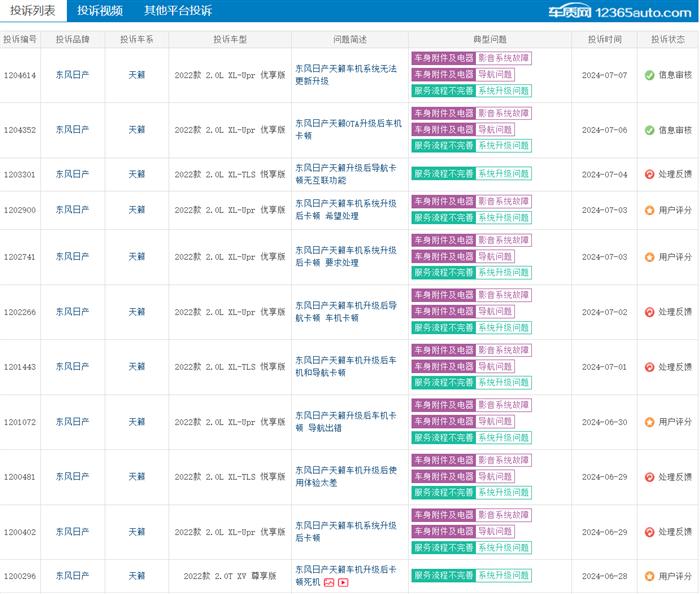Click orange status icon for complaint 1202900

coord(650,210)
